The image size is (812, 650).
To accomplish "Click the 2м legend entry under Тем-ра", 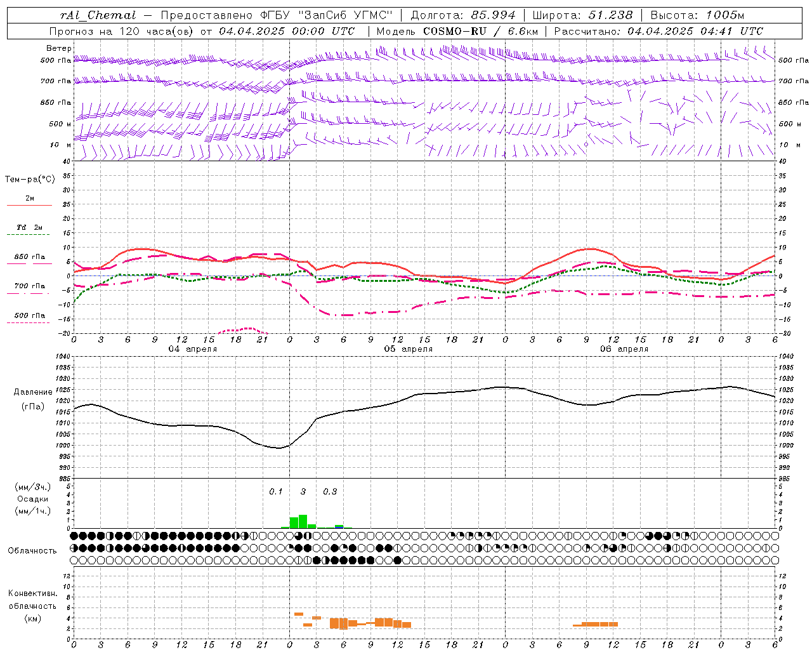I will (x=30, y=199).
